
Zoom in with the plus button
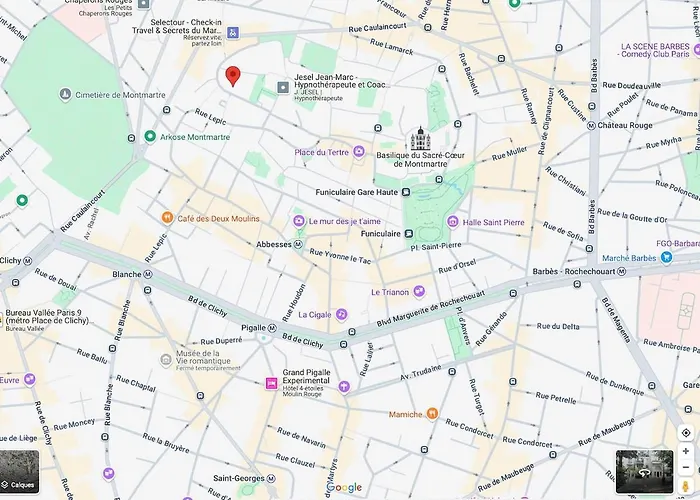(x=686, y=451)
